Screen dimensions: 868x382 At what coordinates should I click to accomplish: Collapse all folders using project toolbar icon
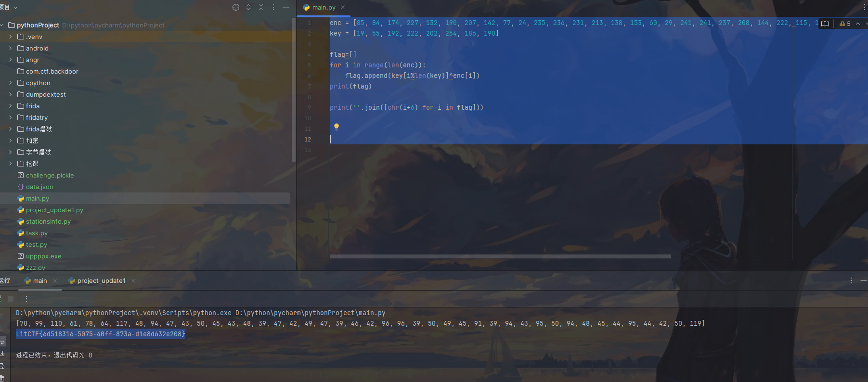(261, 7)
